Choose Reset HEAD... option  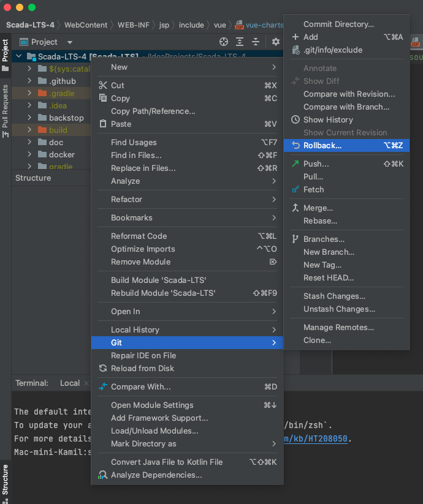(x=347, y=277)
